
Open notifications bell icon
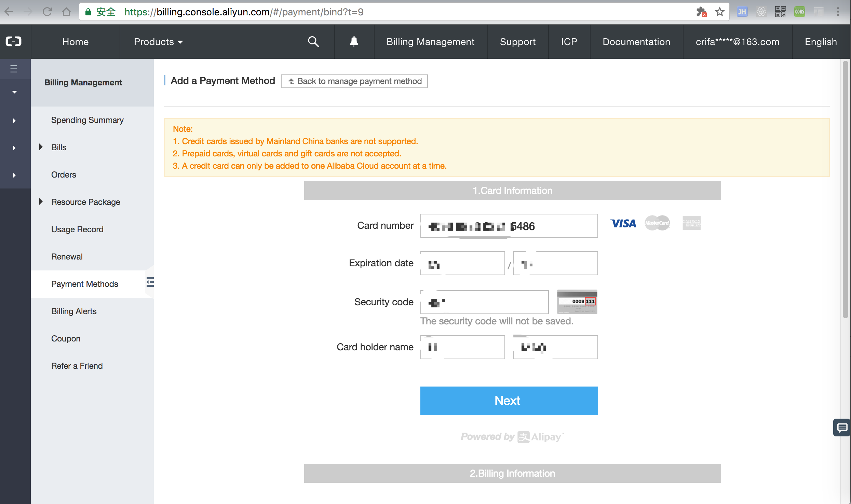pyautogui.click(x=354, y=42)
